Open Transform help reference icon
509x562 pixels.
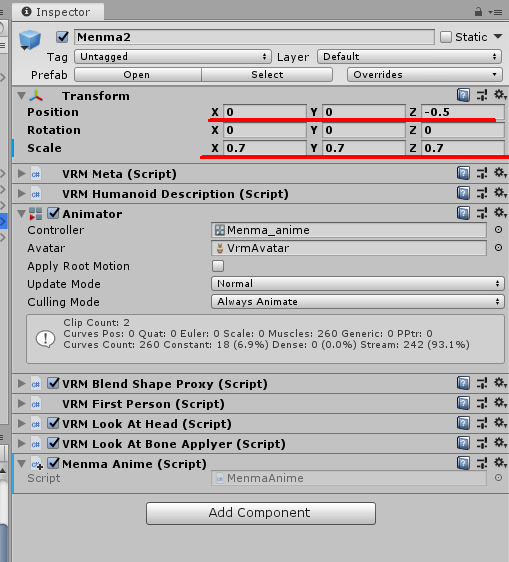tap(463, 95)
